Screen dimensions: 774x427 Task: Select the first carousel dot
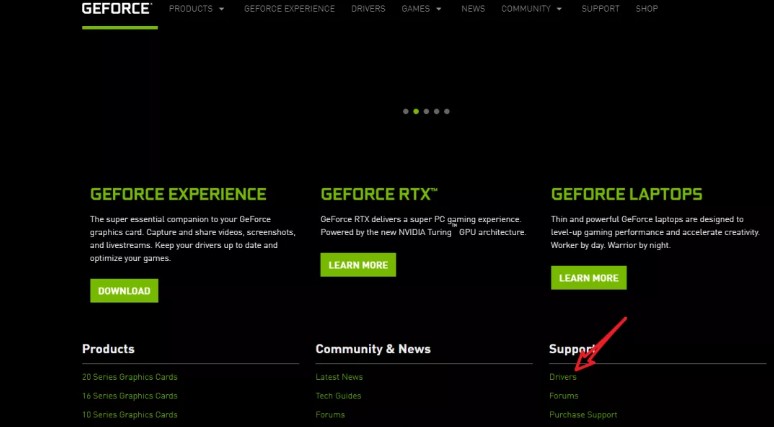click(x=406, y=112)
